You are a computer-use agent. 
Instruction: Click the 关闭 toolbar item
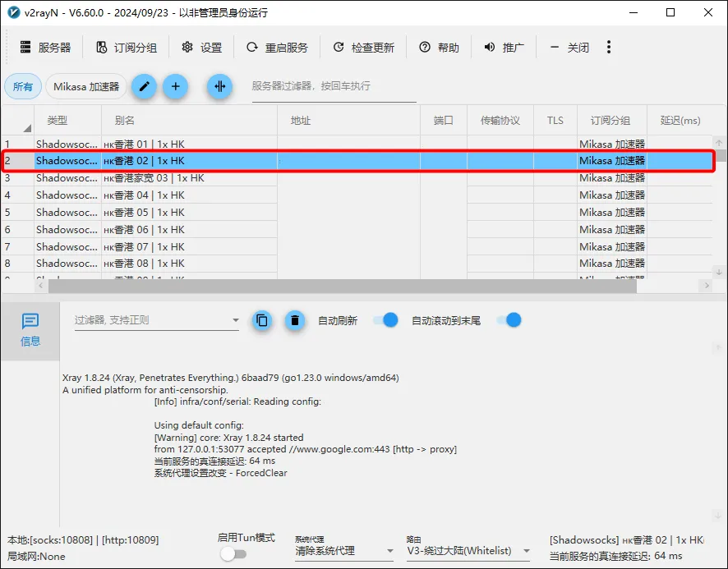pos(569,48)
